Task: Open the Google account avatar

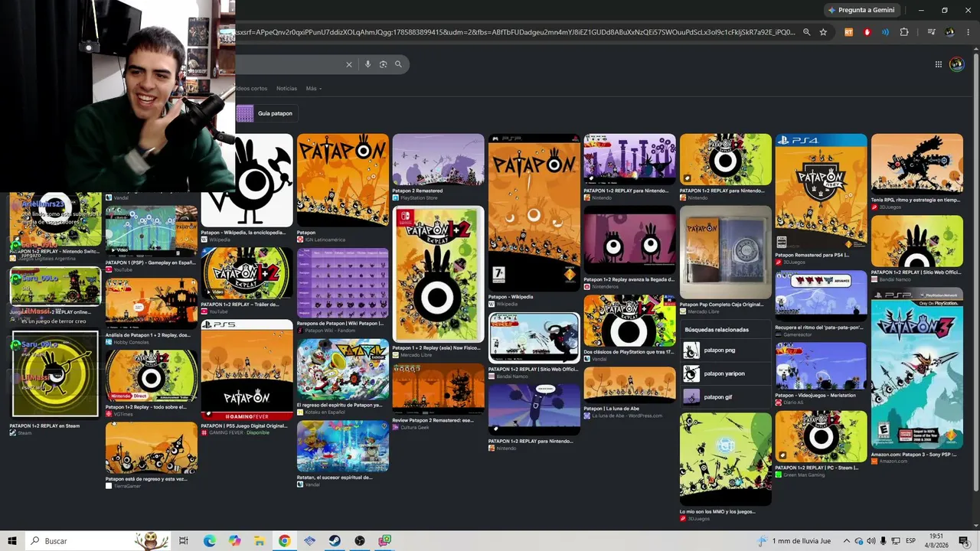Action: point(957,64)
